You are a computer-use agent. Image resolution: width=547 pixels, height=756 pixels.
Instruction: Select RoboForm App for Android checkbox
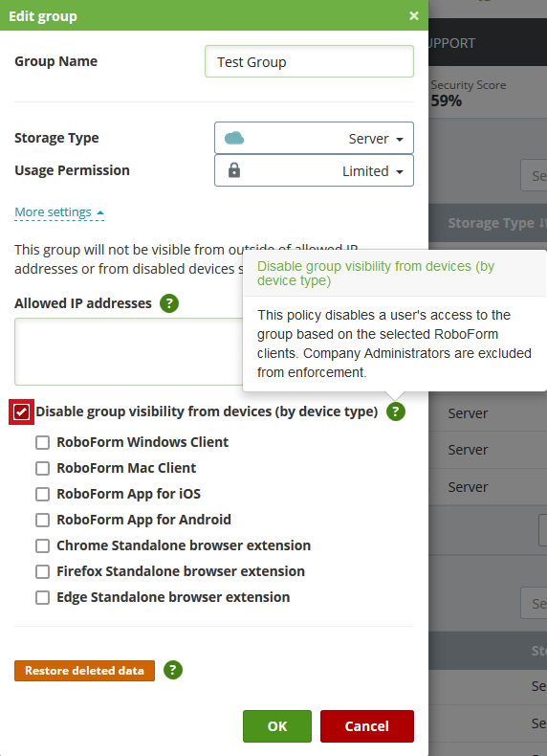click(x=42, y=520)
